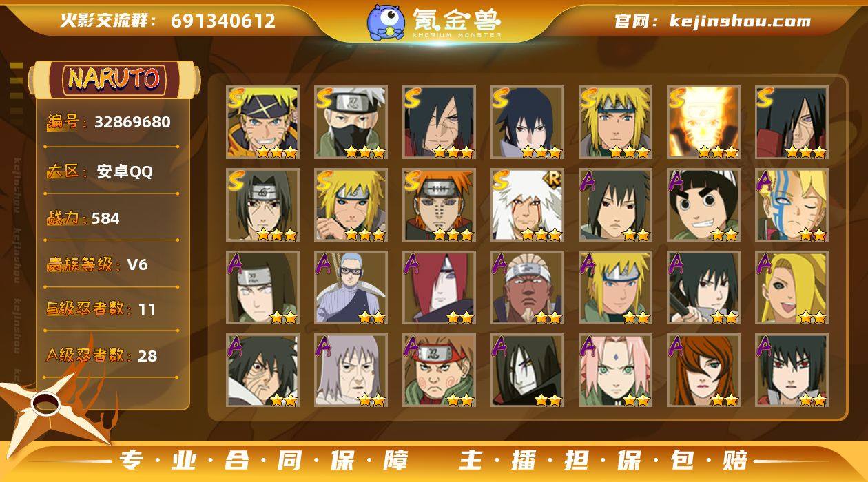
Task: Click the group number 691340612
Action: click(223, 21)
